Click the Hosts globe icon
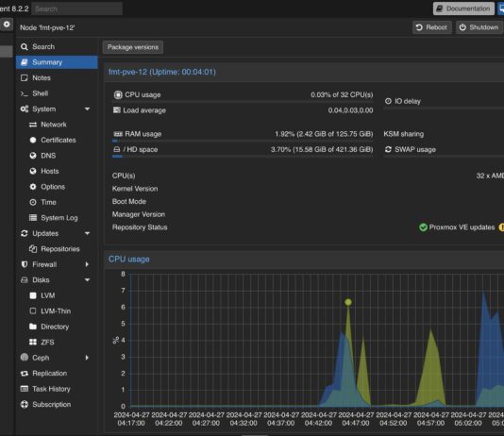504x436 pixels. [x=33, y=171]
